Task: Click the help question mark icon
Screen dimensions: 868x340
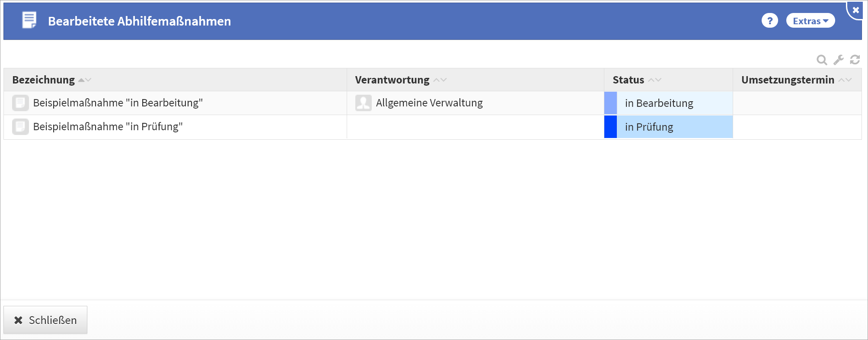Action: (769, 21)
